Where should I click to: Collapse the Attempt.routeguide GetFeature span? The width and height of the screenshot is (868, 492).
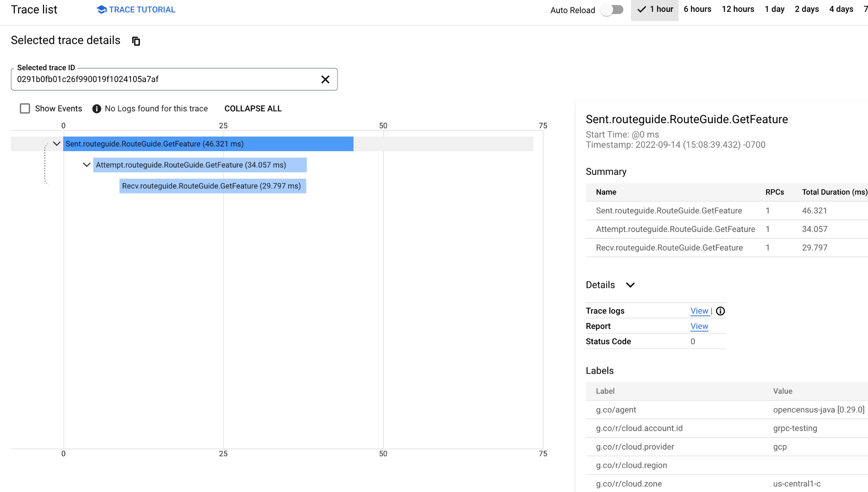(86, 165)
